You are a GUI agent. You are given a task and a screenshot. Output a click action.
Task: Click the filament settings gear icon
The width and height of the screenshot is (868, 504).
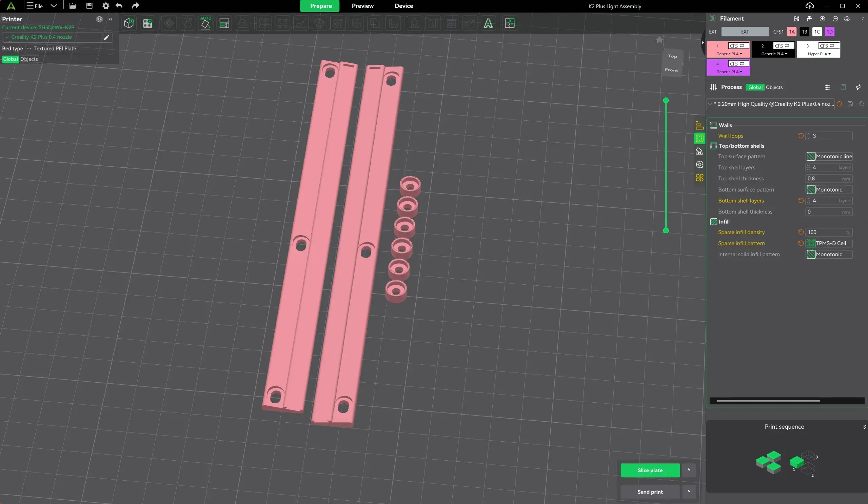pos(847,19)
